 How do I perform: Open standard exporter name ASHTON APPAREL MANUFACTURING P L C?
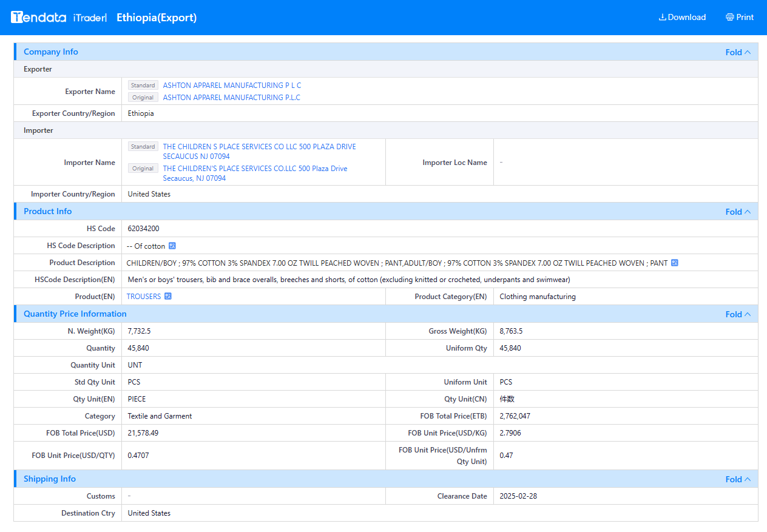[232, 86]
